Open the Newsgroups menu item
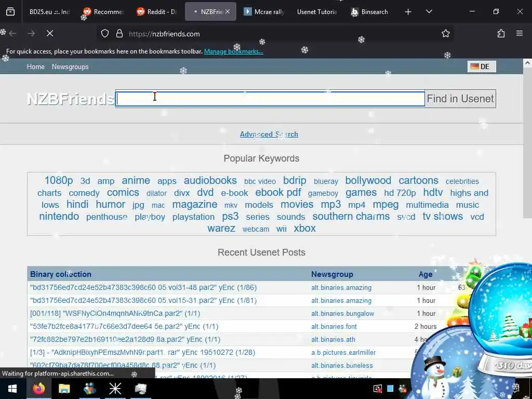Image resolution: width=532 pixels, height=399 pixels. 70,67
